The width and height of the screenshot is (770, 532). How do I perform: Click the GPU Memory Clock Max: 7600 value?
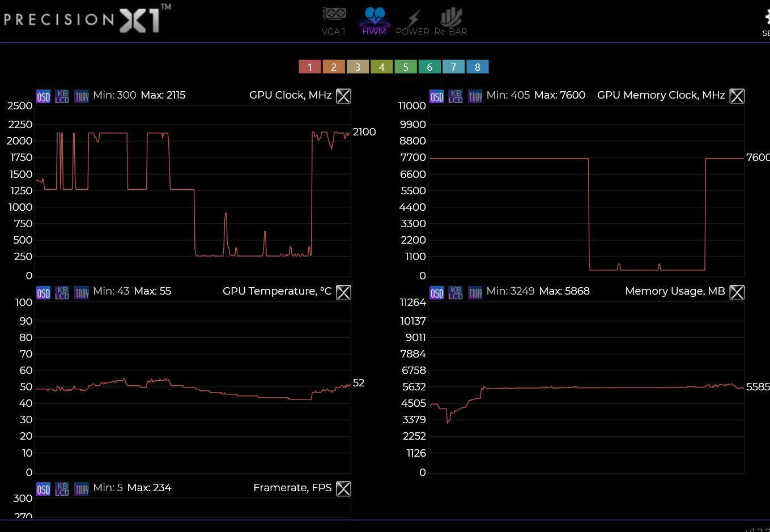pyautogui.click(x=560, y=95)
